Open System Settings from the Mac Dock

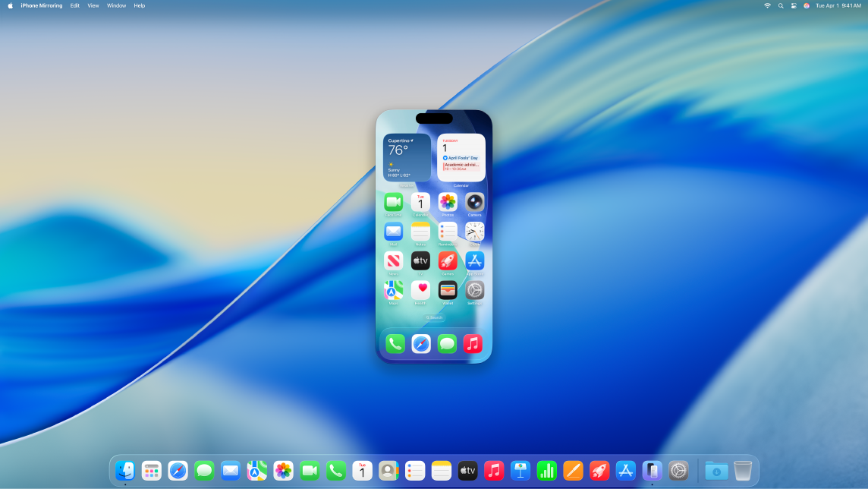(677, 470)
